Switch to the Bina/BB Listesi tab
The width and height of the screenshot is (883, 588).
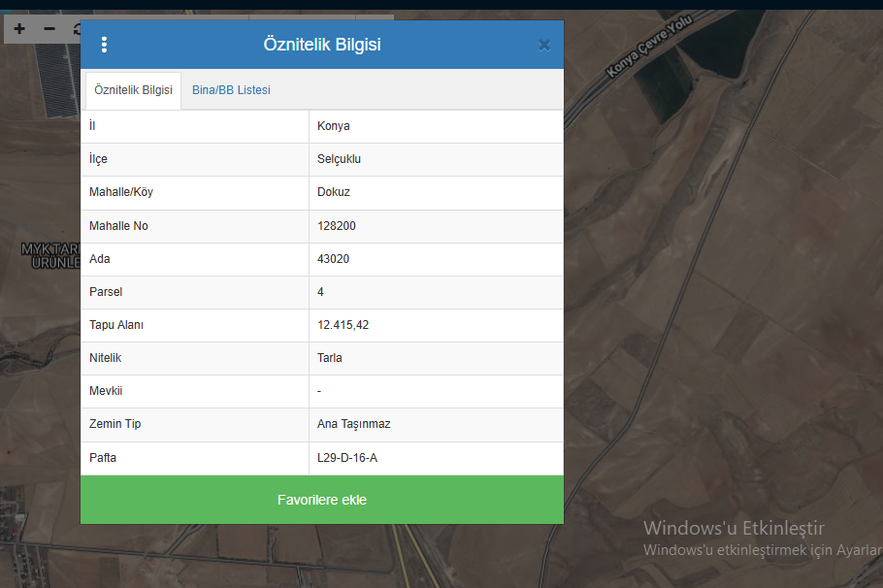click(x=231, y=90)
